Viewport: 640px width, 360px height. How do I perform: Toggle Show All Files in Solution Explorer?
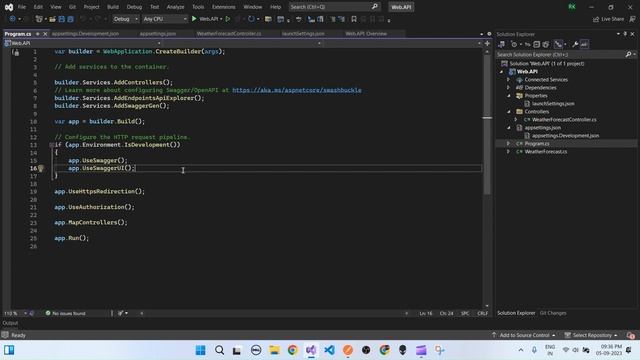tap(546, 44)
